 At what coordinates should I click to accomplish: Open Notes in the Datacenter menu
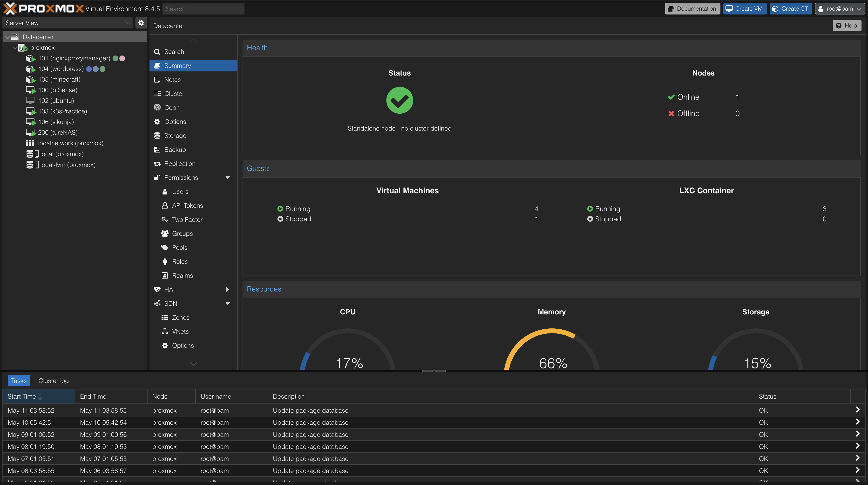[193, 80]
